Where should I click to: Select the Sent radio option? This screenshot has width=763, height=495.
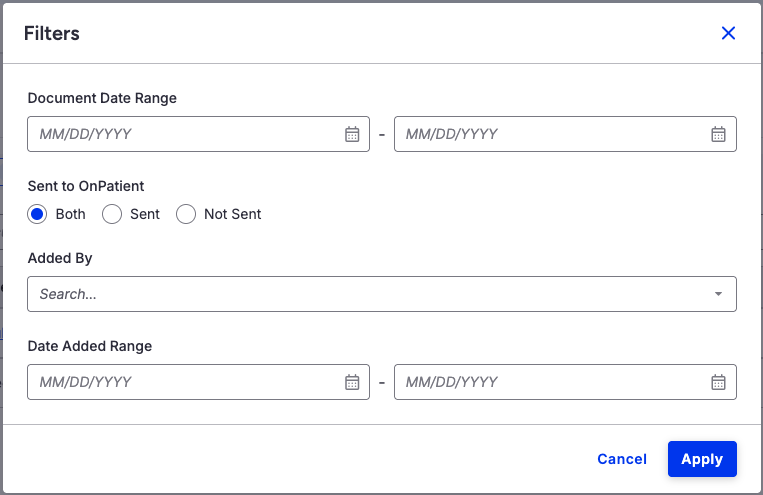point(112,214)
